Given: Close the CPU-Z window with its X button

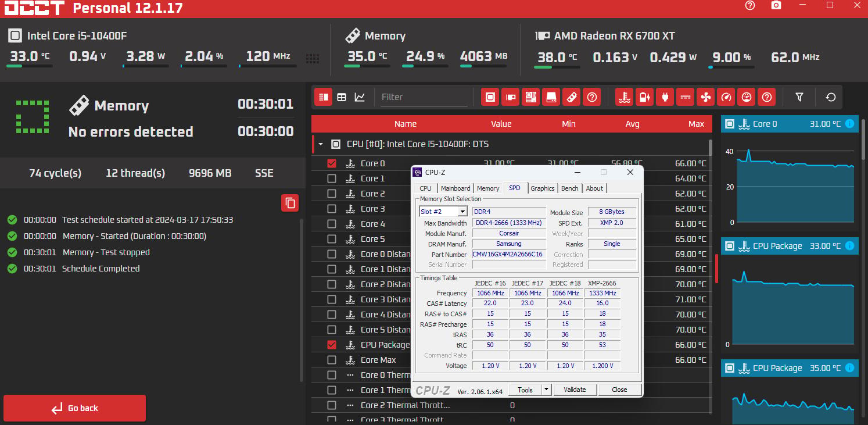Looking at the screenshot, I should (630, 172).
